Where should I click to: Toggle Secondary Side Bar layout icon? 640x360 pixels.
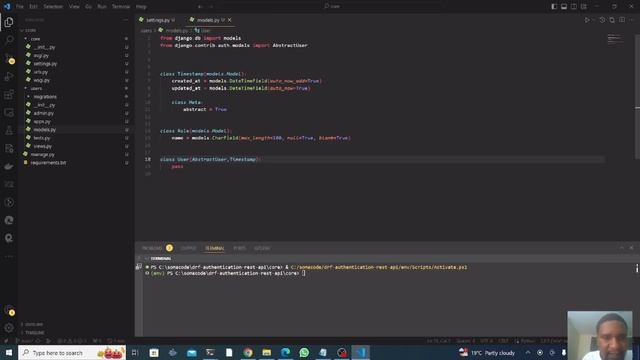[x=574, y=7]
